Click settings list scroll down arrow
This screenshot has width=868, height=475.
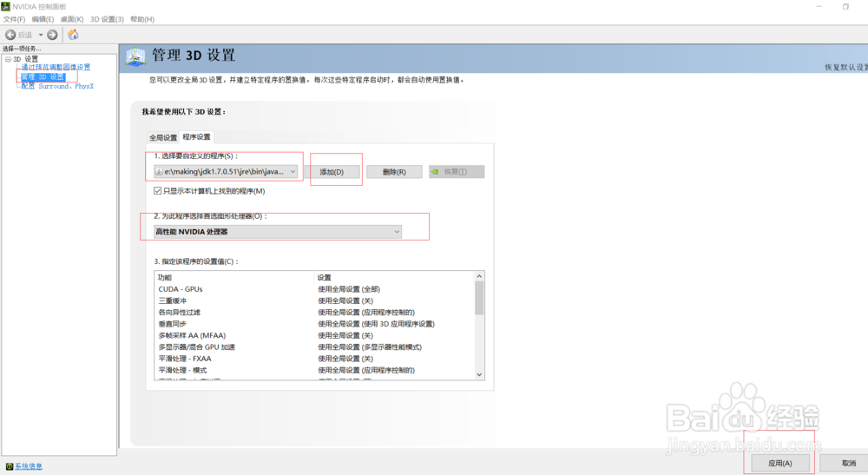tap(479, 375)
